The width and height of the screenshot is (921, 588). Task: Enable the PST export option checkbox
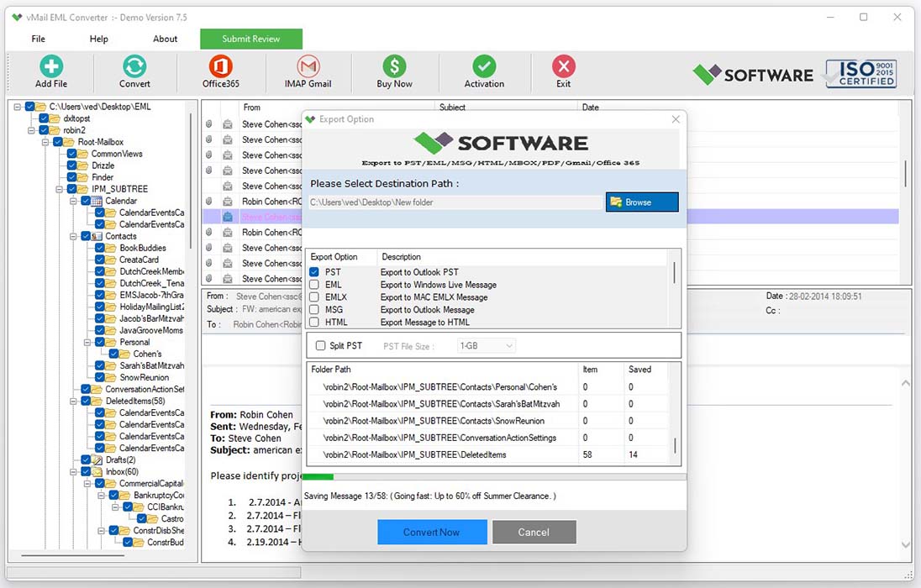tap(314, 272)
